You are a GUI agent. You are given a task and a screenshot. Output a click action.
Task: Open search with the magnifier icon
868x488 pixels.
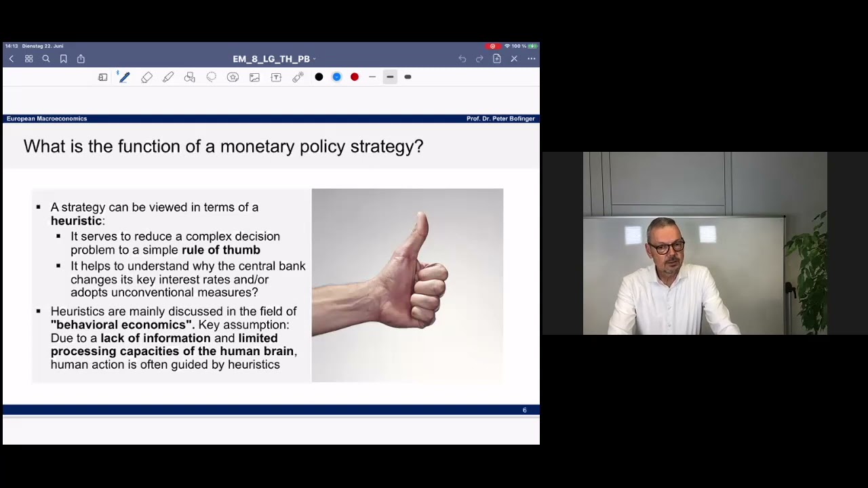[46, 59]
